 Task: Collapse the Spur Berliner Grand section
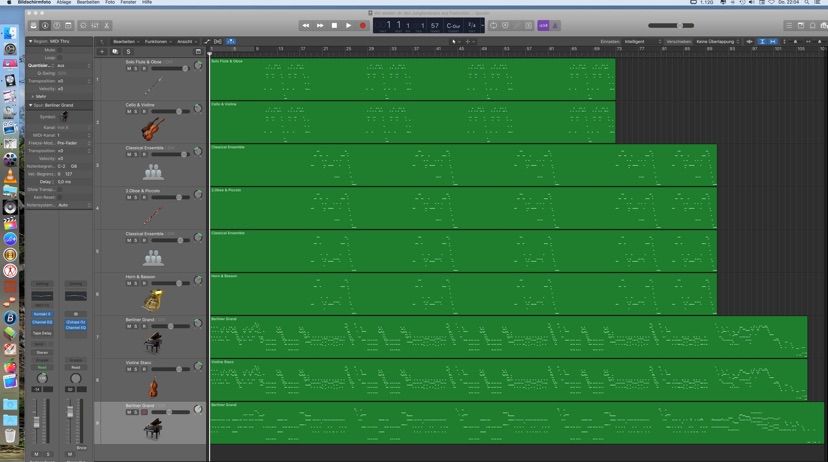[31, 105]
